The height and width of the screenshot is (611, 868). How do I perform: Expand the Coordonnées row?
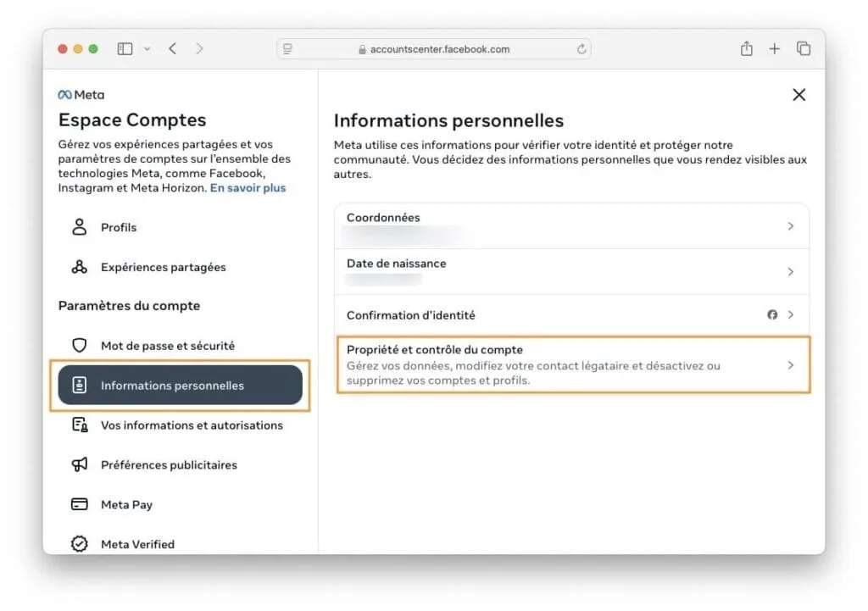click(x=568, y=225)
